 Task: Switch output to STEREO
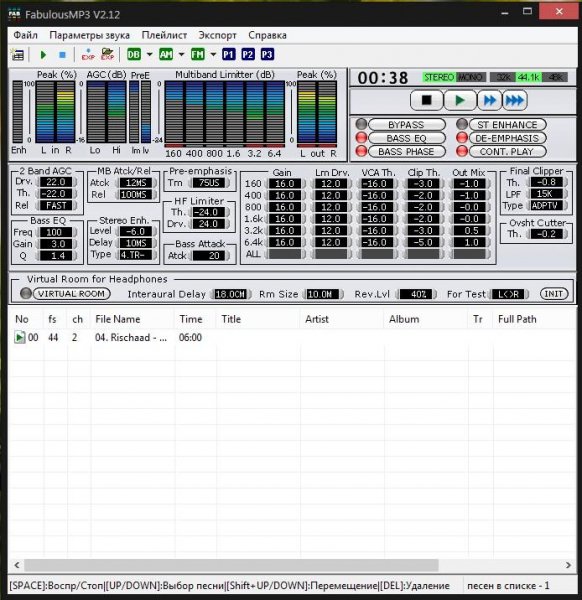pos(439,77)
